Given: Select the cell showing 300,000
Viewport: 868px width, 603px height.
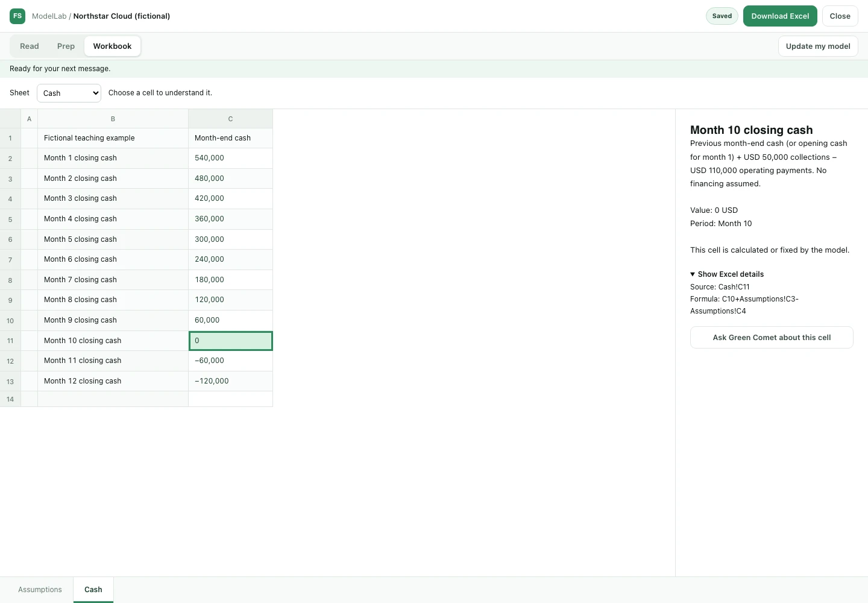Looking at the screenshot, I should 231,239.
